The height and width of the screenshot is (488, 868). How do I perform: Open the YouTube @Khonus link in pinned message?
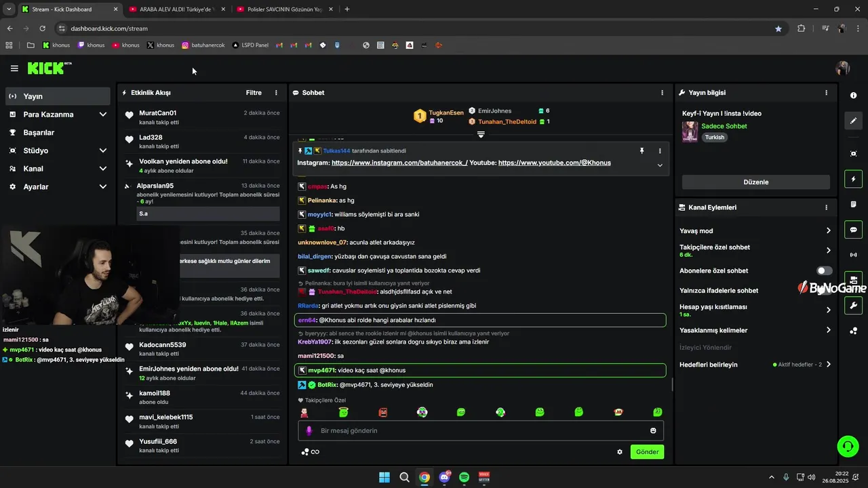[x=554, y=163]
